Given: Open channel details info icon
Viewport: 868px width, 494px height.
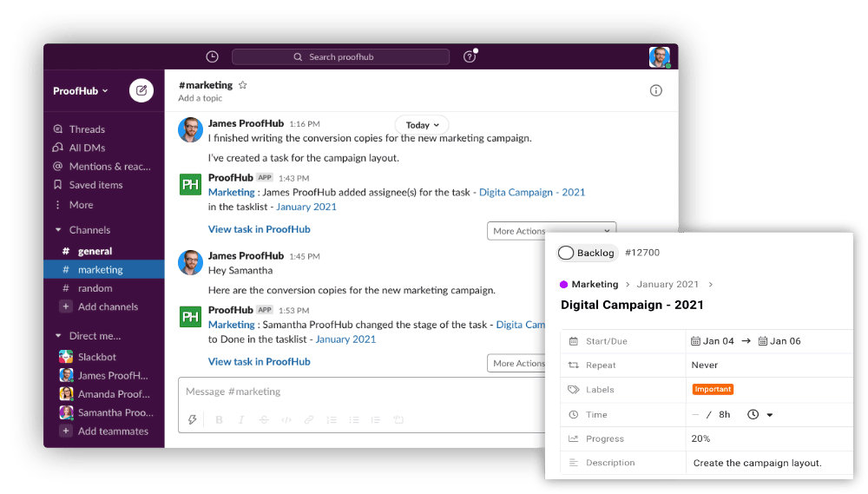Looking at the screenshot, I should click(655, 90).
